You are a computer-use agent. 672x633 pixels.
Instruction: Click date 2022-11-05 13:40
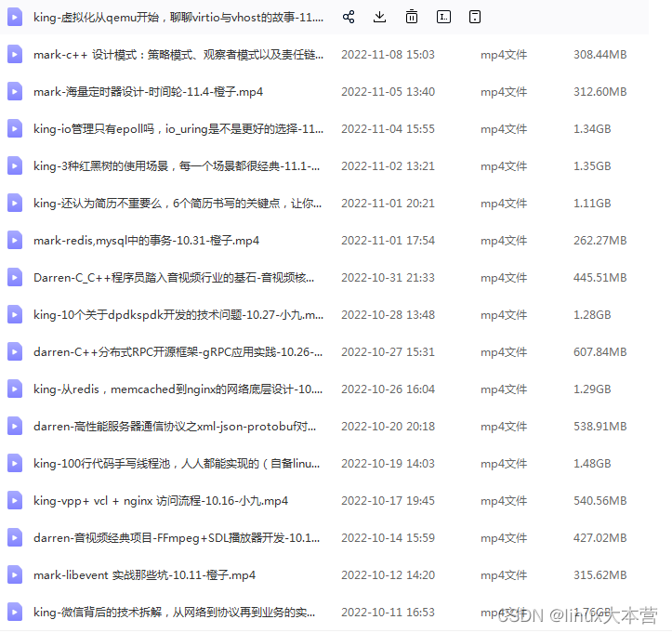pyautogui.click(x=388, y=92)
